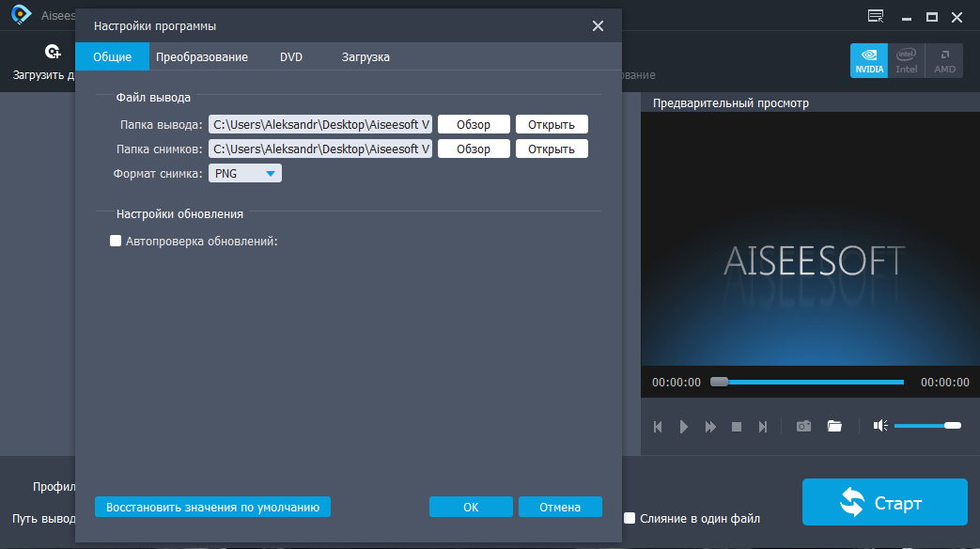Switch to the Общие tab
This screenshot has width=980, height=549.
point(112,57)
